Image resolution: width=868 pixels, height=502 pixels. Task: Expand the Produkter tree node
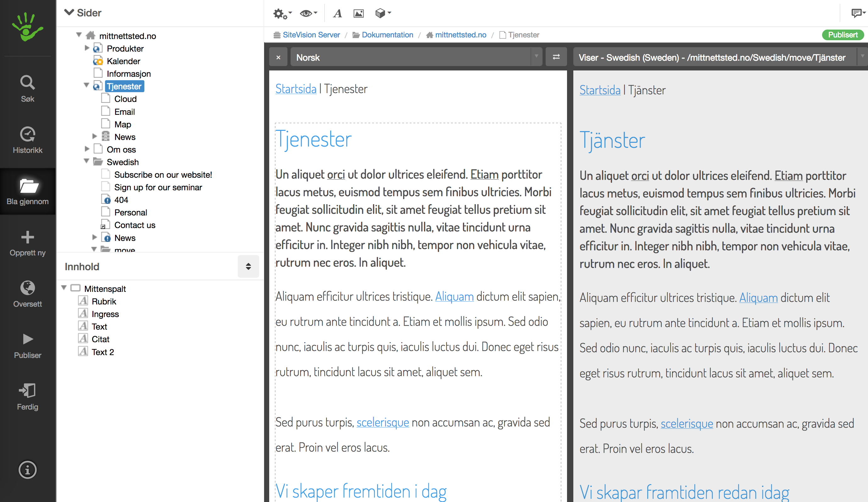pos(87,48)
